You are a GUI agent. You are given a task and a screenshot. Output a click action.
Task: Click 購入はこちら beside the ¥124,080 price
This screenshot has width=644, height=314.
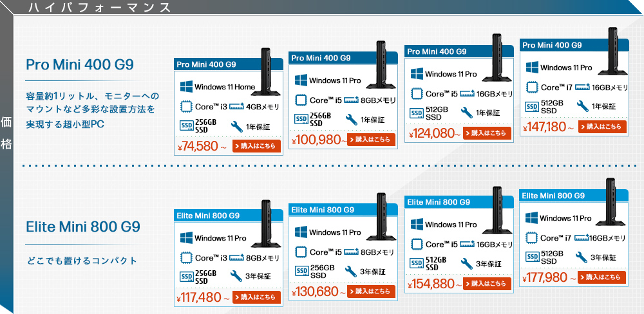tap(487, 133)
